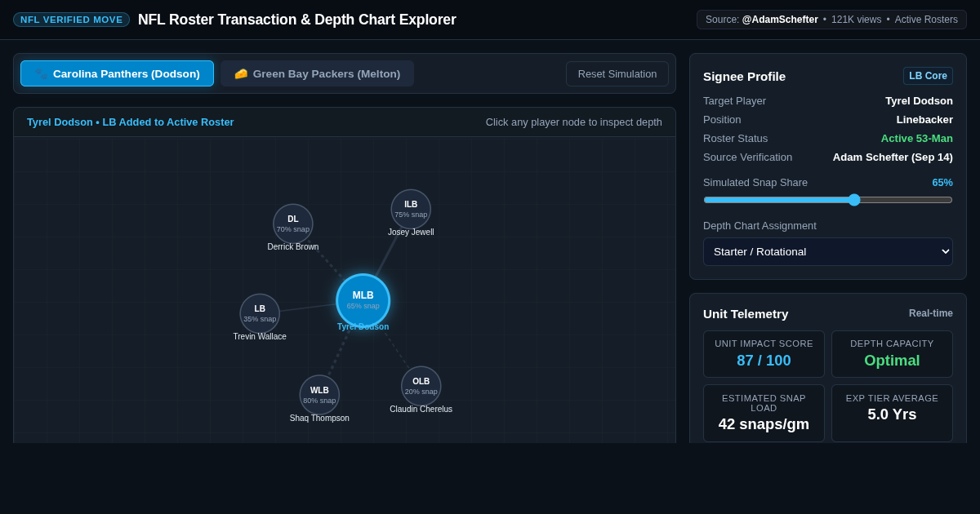Click the cheese icon on Packers tab
Image resolution: width=980 pixels, height=514 pixels.
[x=241, y=73]
